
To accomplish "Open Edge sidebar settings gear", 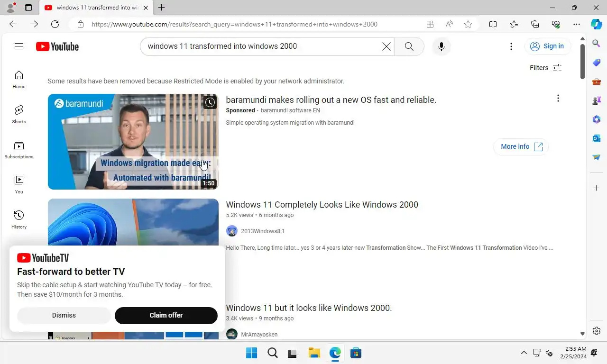I will pyautogui.click(x=597, y=331).
